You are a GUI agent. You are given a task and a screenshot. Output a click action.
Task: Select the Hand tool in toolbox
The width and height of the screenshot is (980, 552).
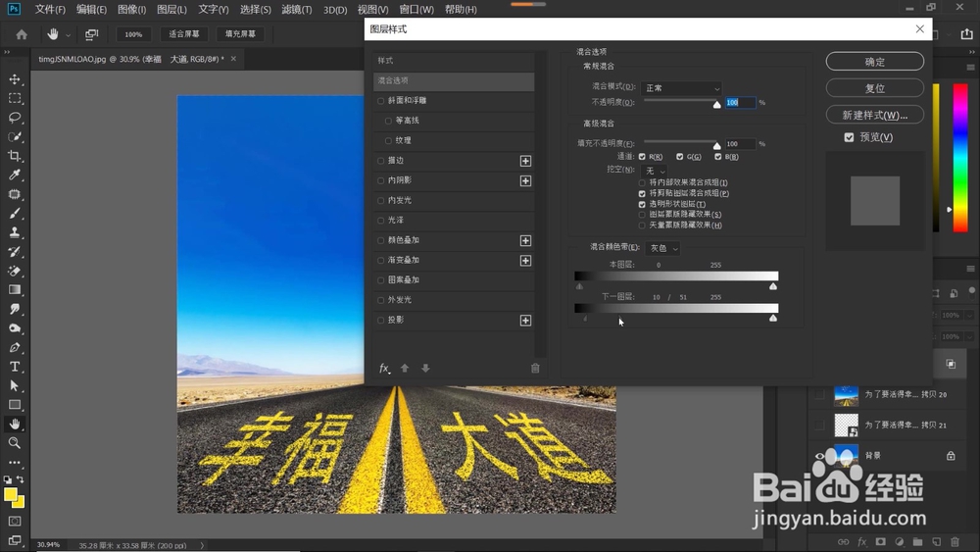15,424
